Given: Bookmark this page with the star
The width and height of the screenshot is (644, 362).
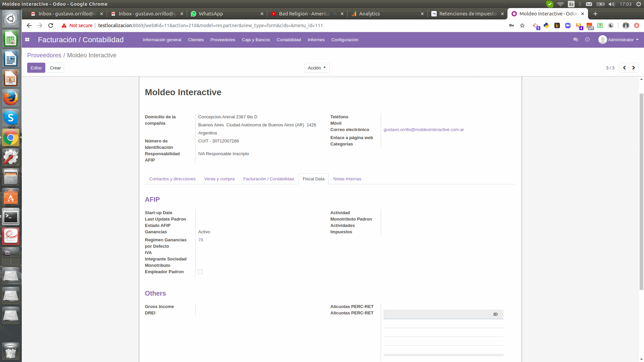Looking at the screenshot, I should 522,25.
